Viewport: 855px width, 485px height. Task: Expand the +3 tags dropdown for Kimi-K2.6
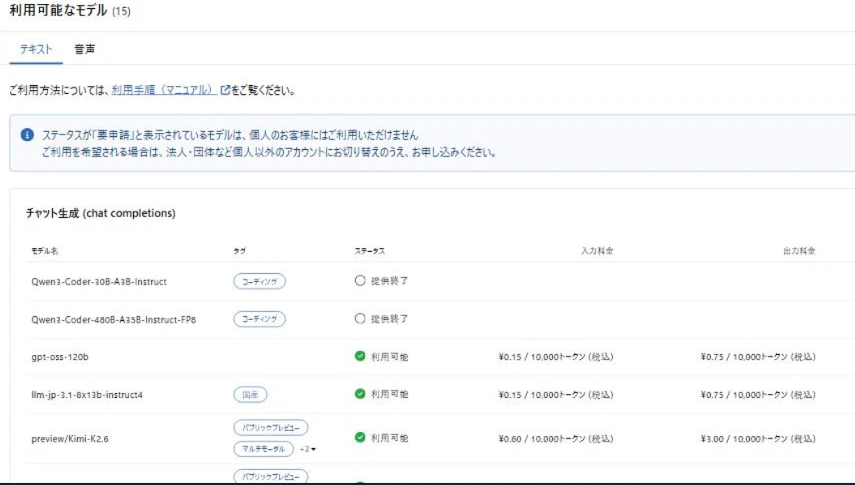point(308,449)
